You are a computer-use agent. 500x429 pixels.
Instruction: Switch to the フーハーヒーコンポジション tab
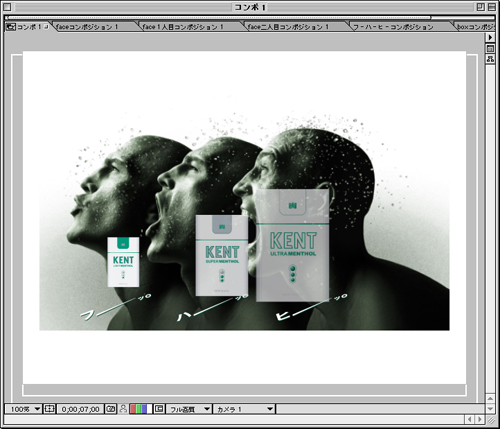point(393,27)
